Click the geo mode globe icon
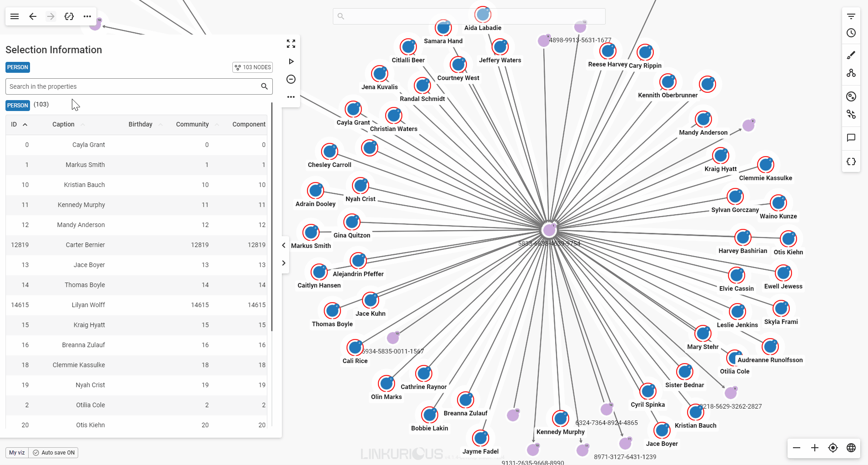 pos(851,448)
